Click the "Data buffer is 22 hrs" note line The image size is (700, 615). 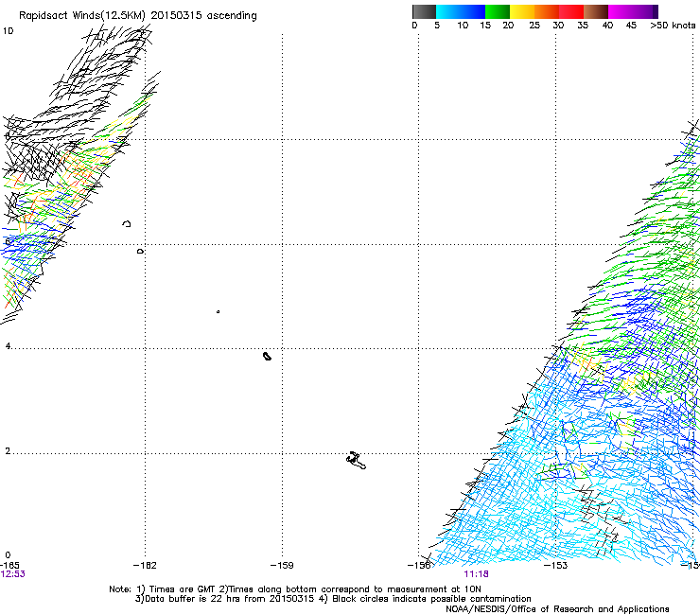click(x=333, y=599)
